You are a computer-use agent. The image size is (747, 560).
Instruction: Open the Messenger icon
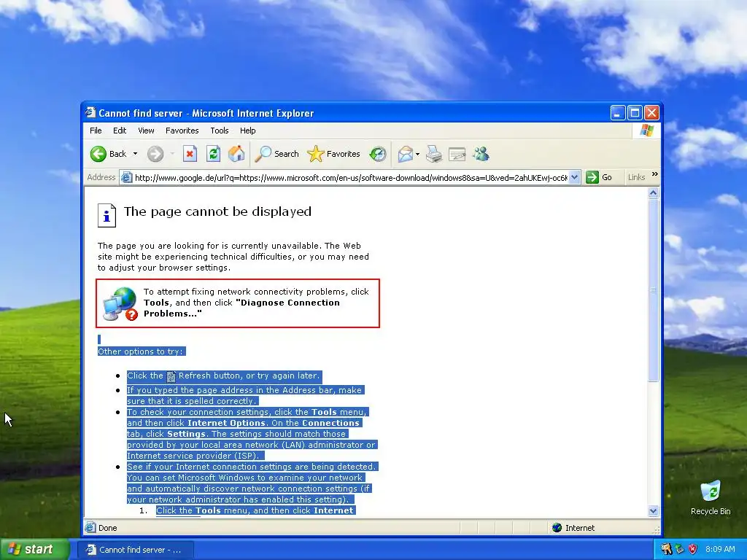[x=481, y=154]
